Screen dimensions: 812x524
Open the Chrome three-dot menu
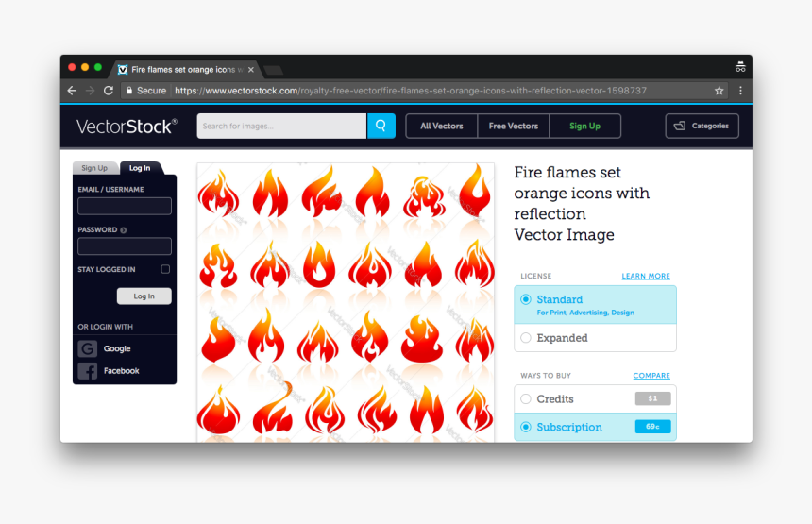click(x=740, y=91)
